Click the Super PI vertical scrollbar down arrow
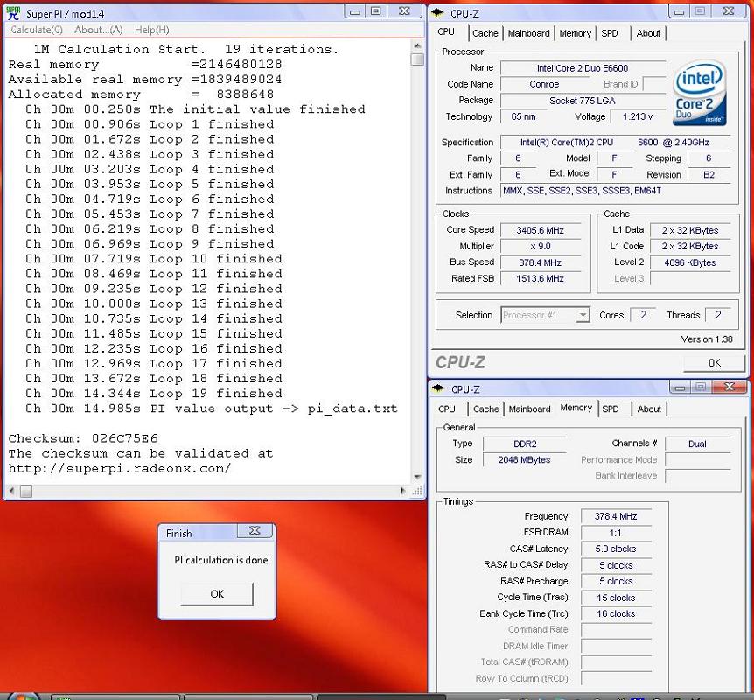Image resolution: width=754 pixels, height=700 pixels. pos(417,477)
